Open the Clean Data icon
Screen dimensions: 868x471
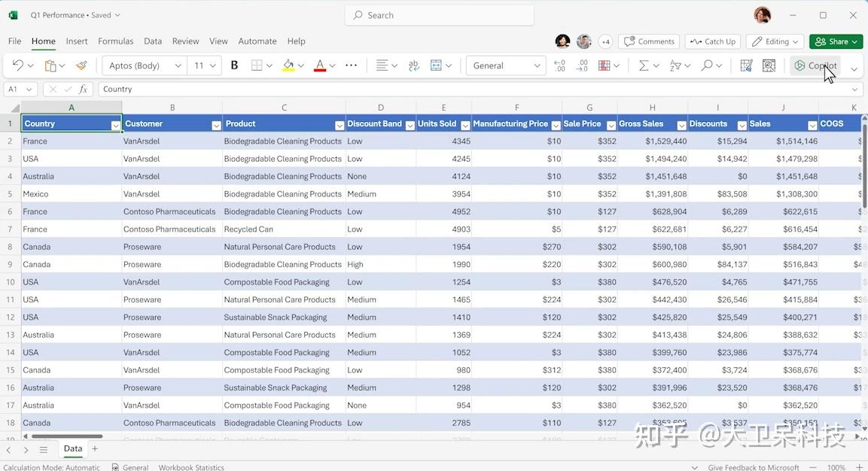point(746,65)
